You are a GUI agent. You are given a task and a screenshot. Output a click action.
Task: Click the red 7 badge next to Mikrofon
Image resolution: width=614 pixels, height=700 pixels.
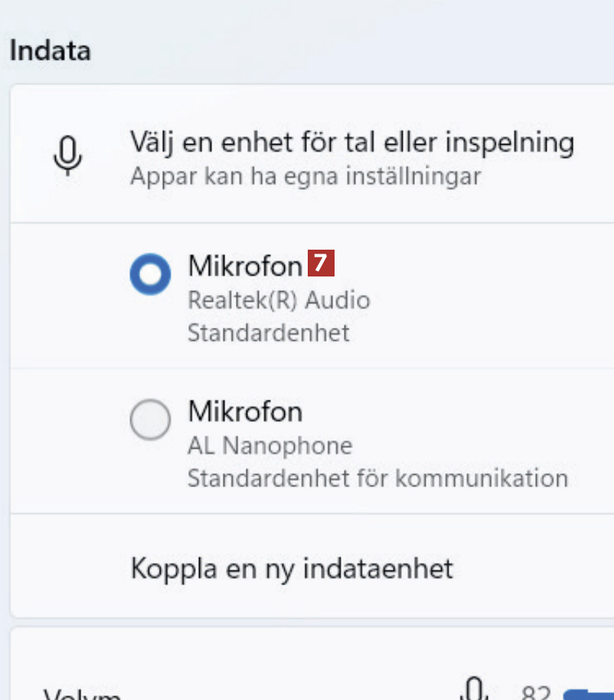[322, 263]
